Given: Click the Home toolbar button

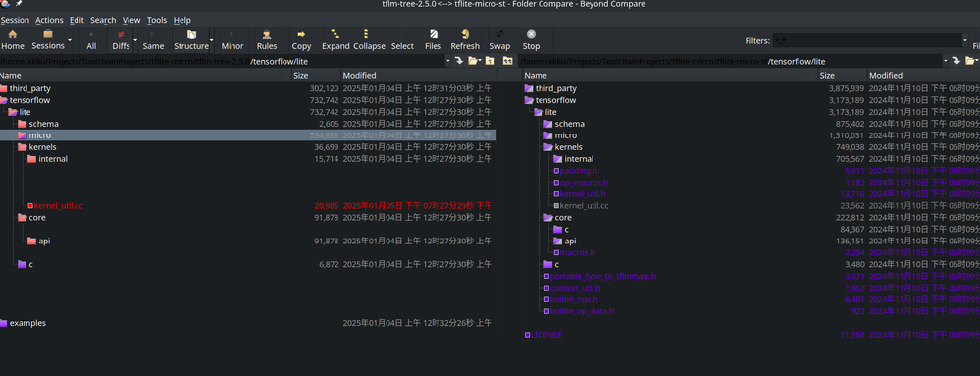Looking at the screenshot, I should pos(13,40).
